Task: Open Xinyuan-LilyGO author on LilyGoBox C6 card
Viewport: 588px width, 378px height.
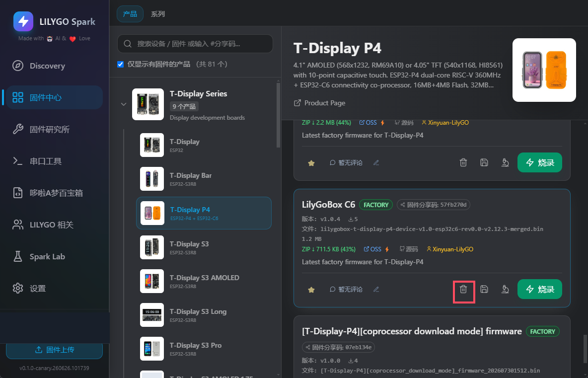Action: [x=450, y=249]
